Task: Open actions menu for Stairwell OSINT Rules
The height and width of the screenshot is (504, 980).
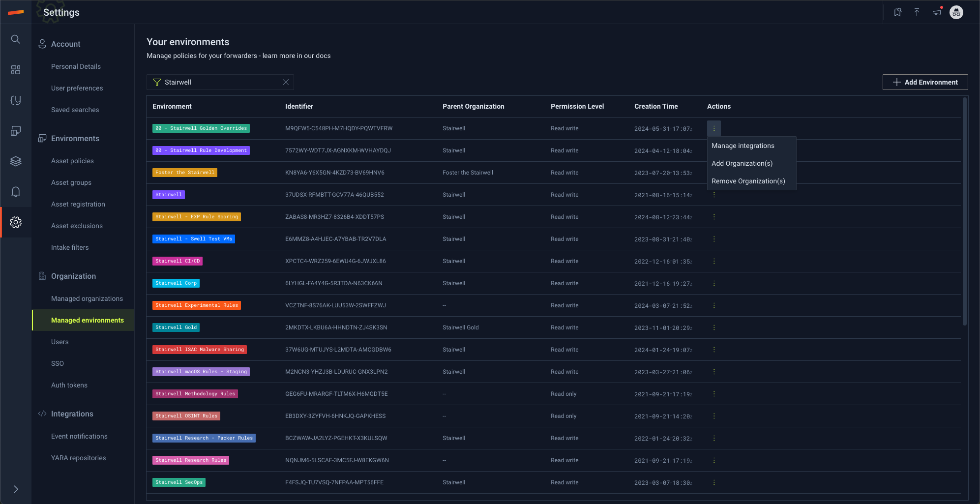Action: click(x=714, y=416)
